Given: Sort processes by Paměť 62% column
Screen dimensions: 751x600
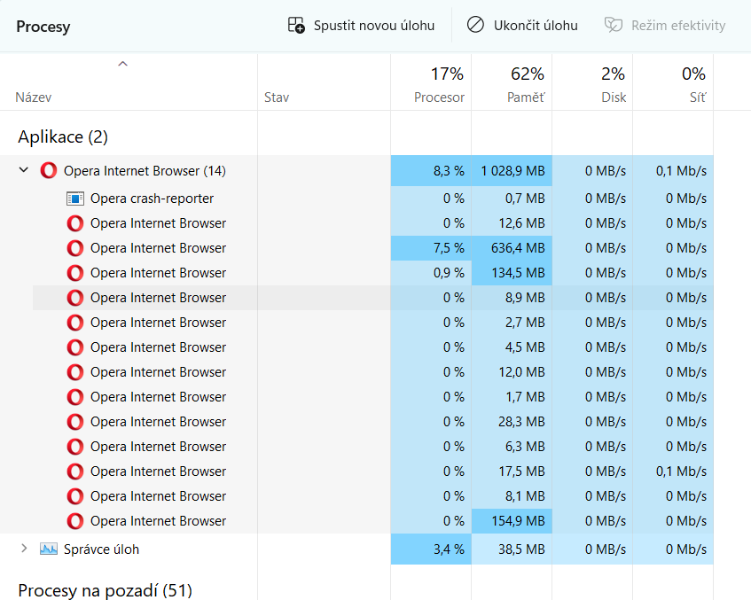Looking at the screenshot, I should click(512, 82).
